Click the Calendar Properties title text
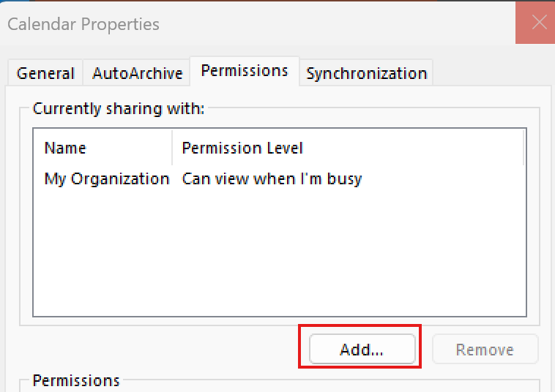Viewport: 555px width, 392px height. [x=83, y=24]
